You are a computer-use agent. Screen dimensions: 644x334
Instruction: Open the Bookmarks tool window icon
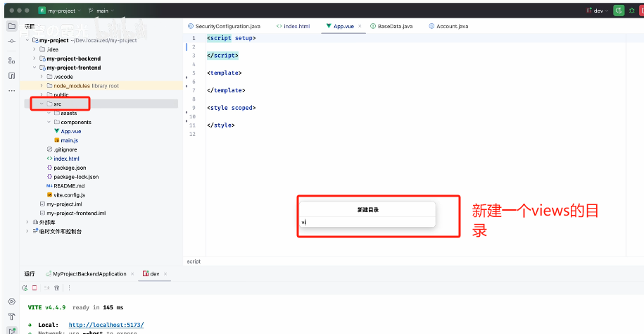tap(11, 75)
